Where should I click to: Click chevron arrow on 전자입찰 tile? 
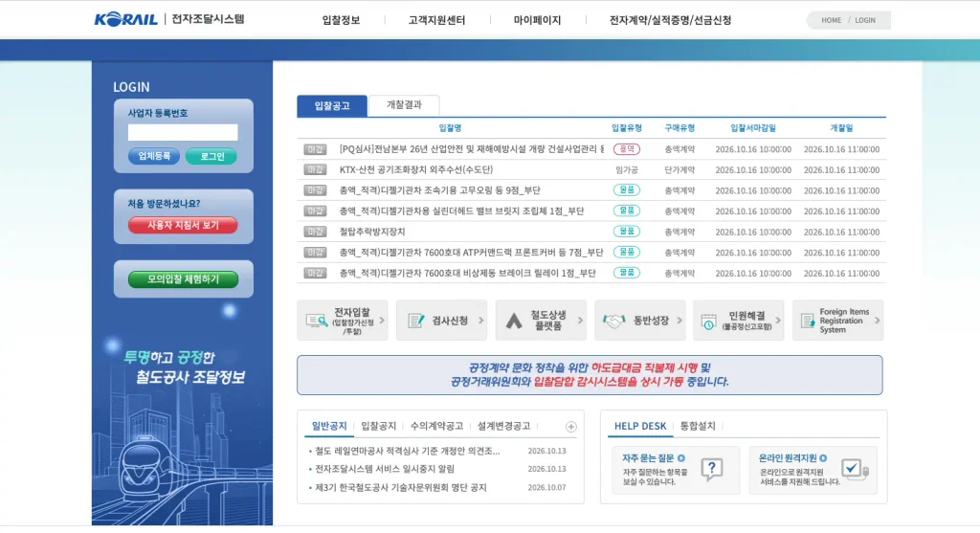[382, 321]
